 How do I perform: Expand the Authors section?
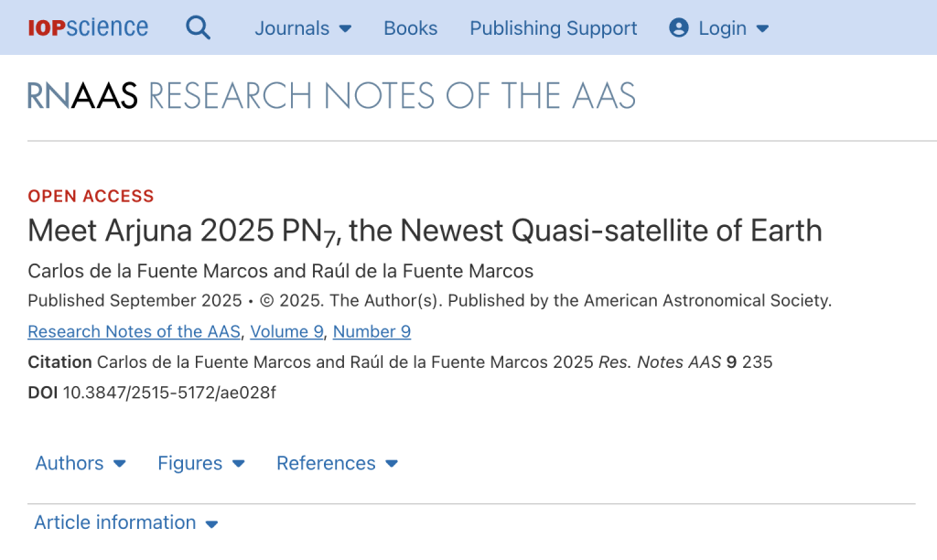pos(81,463)
